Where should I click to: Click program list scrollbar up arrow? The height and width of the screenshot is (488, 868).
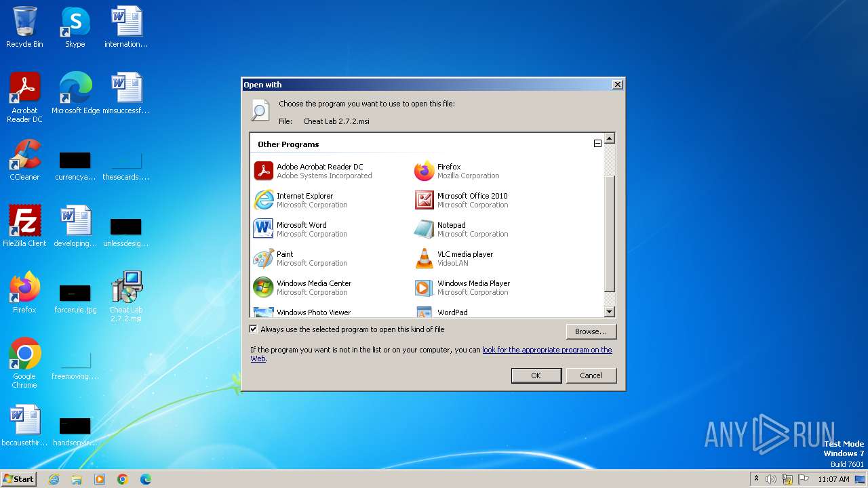point(609,138)
